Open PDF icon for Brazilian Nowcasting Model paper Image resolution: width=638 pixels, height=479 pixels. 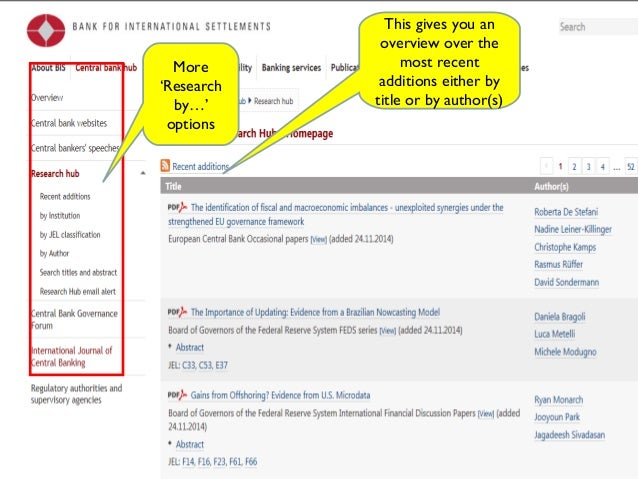click(177, 312)
